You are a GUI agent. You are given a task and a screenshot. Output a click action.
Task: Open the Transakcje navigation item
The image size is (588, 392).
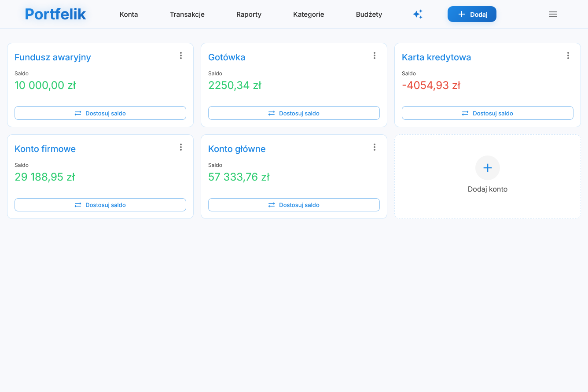[x=187, y=14]
